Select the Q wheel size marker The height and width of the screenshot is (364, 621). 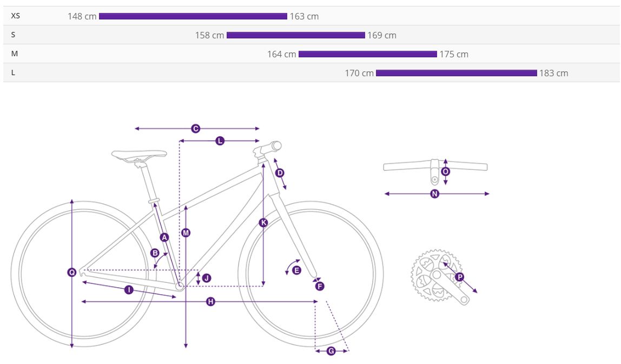(x=72, y=272)
